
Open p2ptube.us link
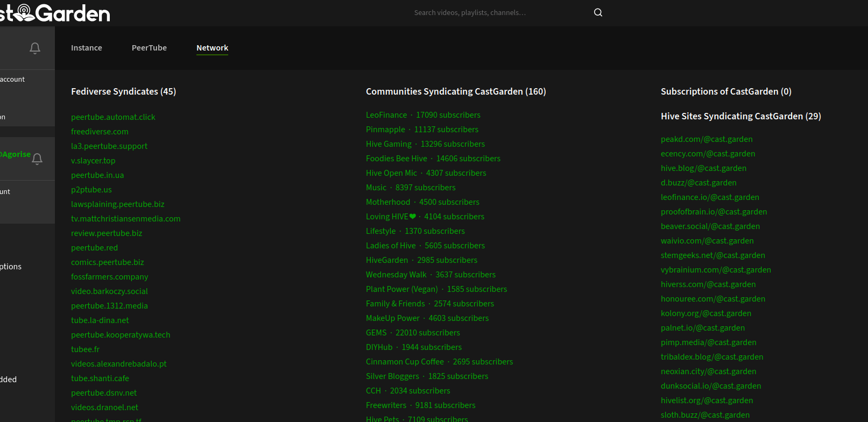click(x=91, y=190)
